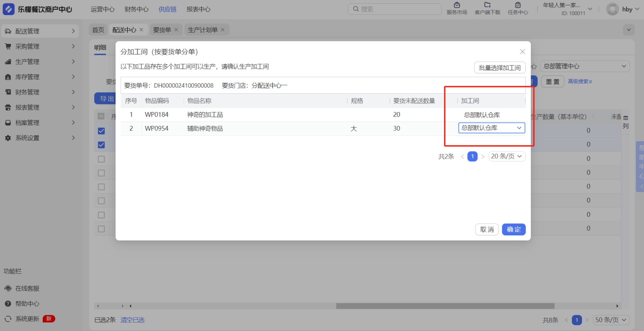Screen dimensions: 644x331
Task: Expand 采购管理 sidebar menu
Action: click(x=73, y=46)
